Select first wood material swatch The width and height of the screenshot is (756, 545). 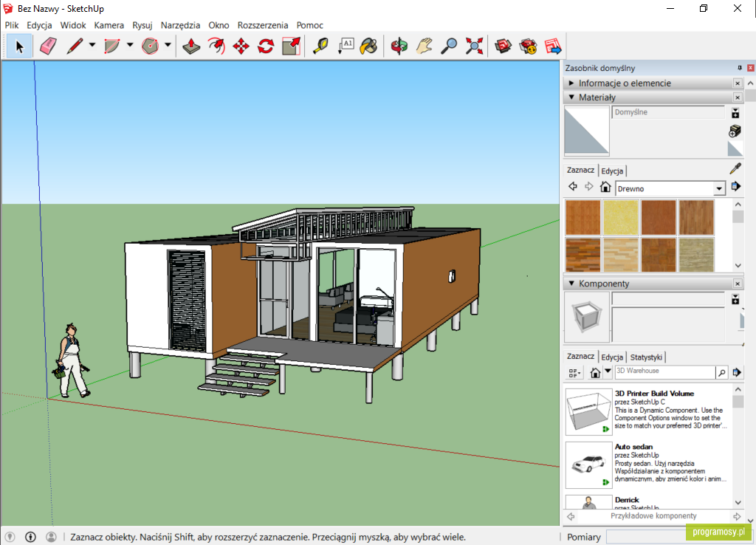click(x=583, y=218)
